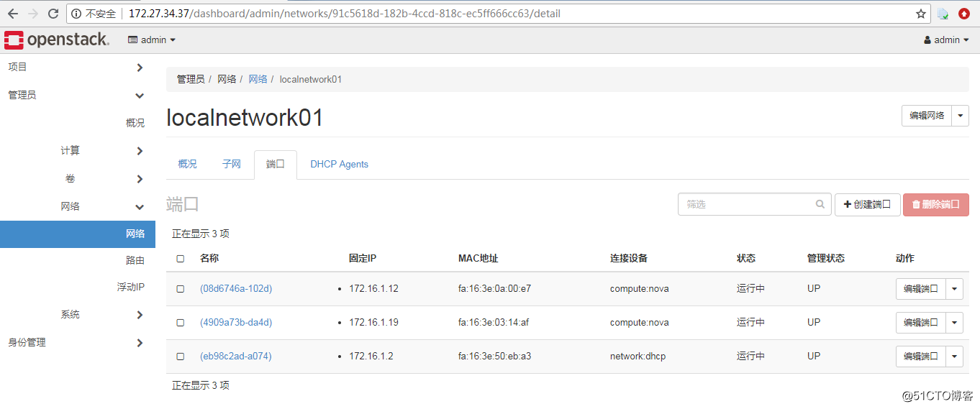This screenshot has width=980, height=409.
Task: Click the 名称 column header
Action: [209, 259]
